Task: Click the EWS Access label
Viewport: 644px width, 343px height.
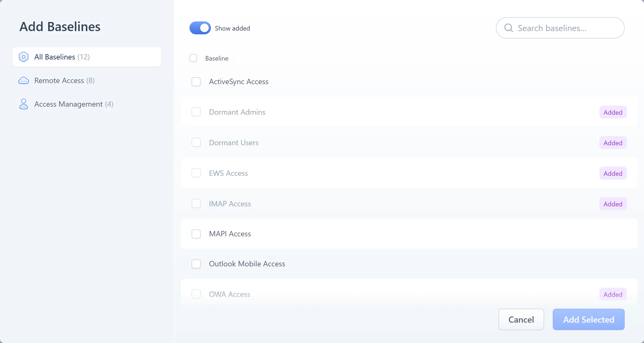Action: click(228, 173)
